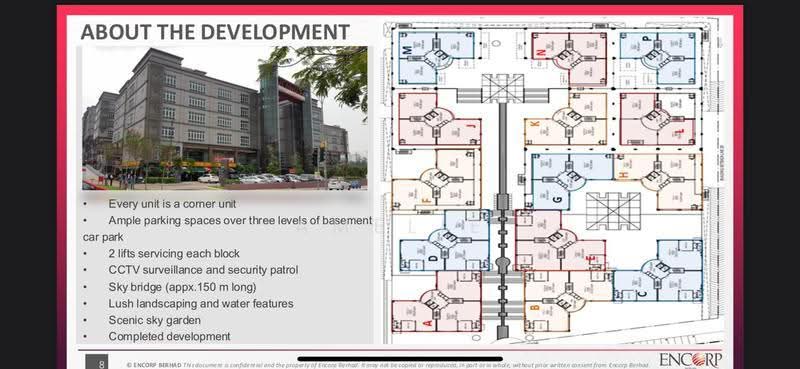
Task: Select block K label on the site plan
Action: [x=535, y=124]
